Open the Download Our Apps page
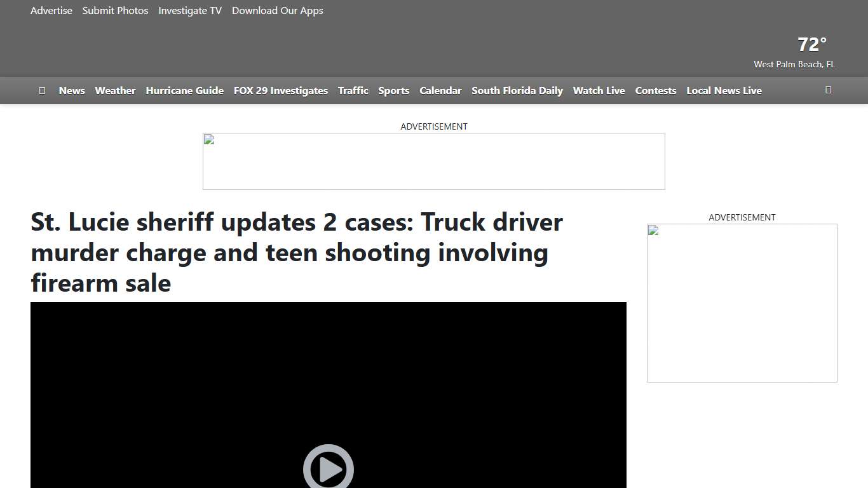Screen dimensions: 868x488 [x=277, y=10]
